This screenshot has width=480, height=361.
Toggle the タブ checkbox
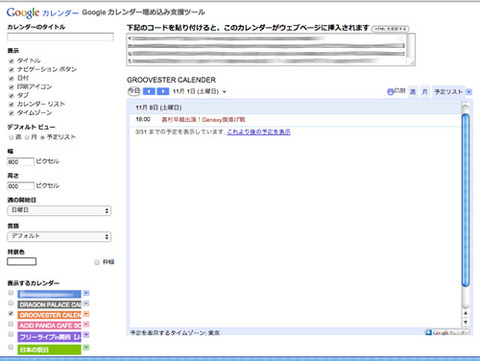click(11, 95)
